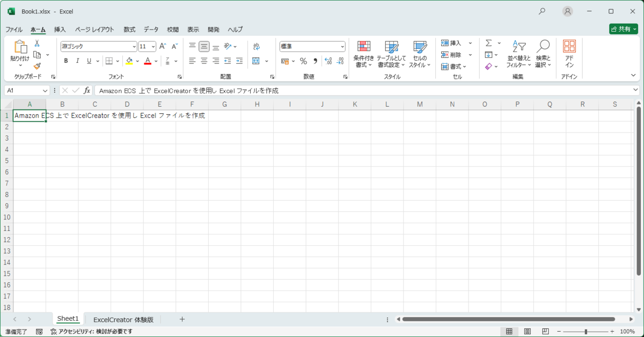Open セルのスタイル cell styles gallery
Image resolution: width=644 pixels, height=337 pixels.
[420, 54]
